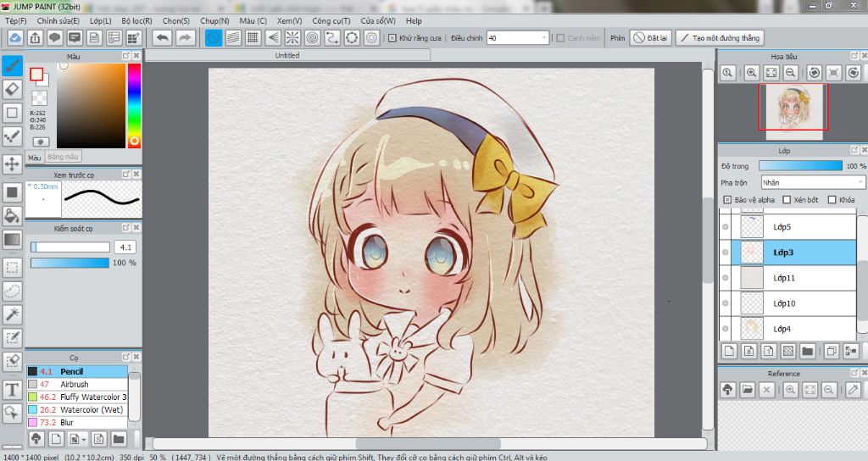Open brush add dropdown arrow in brush panel
Viewport: 868px width, 461px height.
coord(84,440)
